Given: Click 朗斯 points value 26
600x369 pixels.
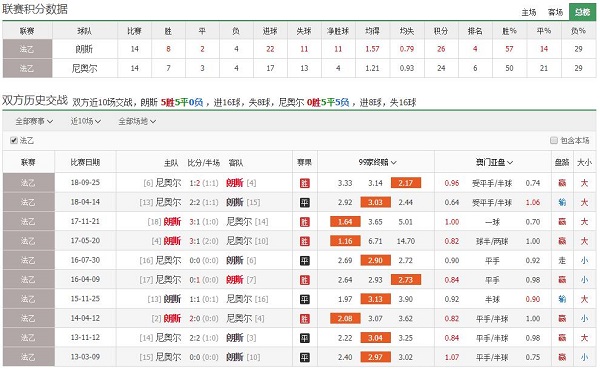Looking at the screenshot, I should tap(441, 49).
